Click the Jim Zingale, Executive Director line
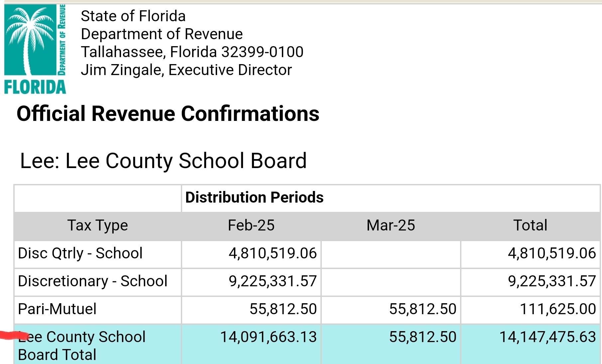Image resolution: width=602 pixels, height=364 pixels. click(x=186, y=70)
